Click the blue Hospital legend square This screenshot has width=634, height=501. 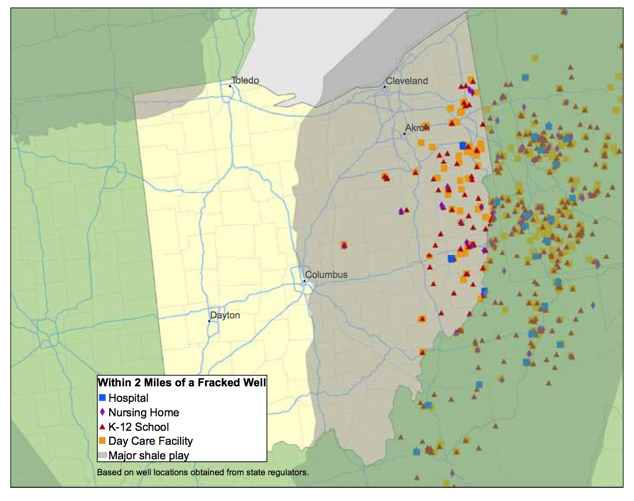tap(102, 398)
